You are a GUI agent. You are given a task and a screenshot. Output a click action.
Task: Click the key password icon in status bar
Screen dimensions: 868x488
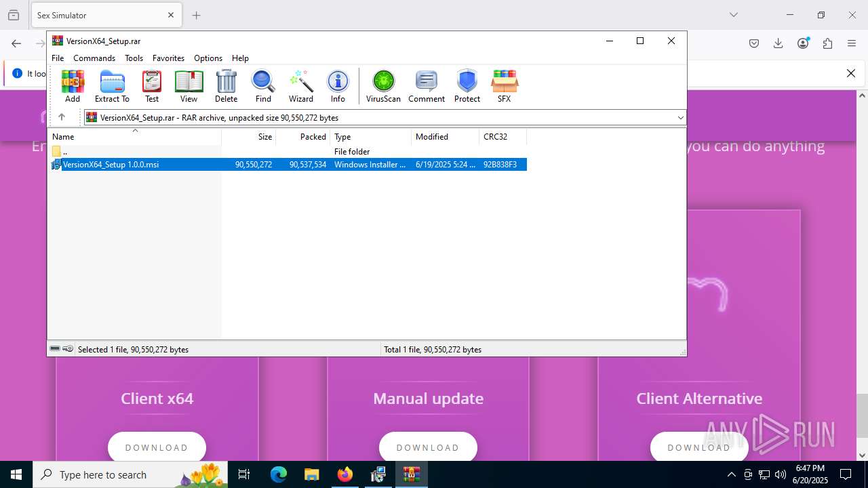pos(68,349)
